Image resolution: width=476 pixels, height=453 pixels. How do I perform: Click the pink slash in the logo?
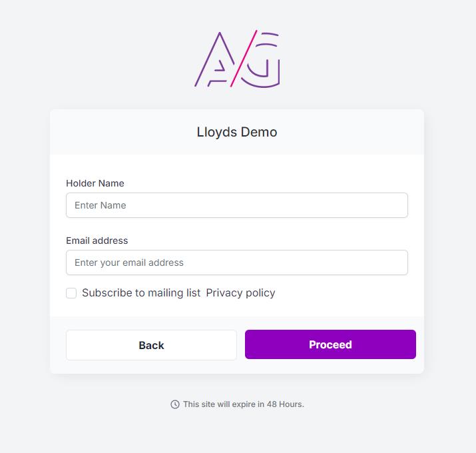(244, 59)
